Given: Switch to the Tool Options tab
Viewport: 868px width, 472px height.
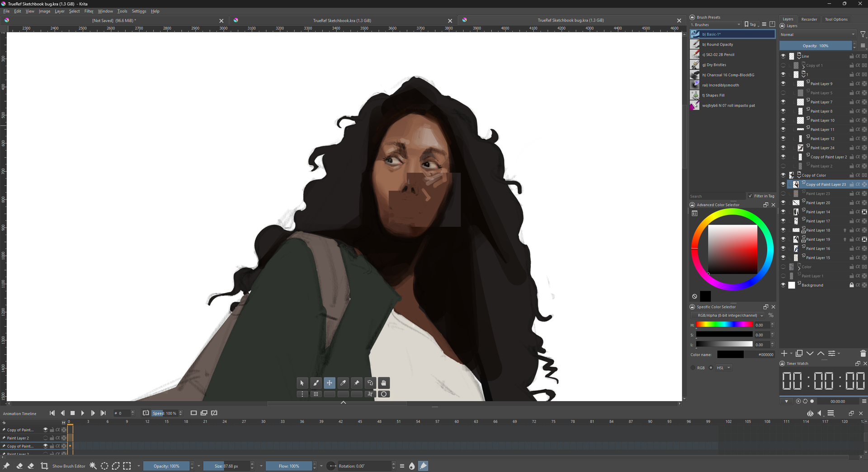Looking at the screenshot, I should click(836, 19).
